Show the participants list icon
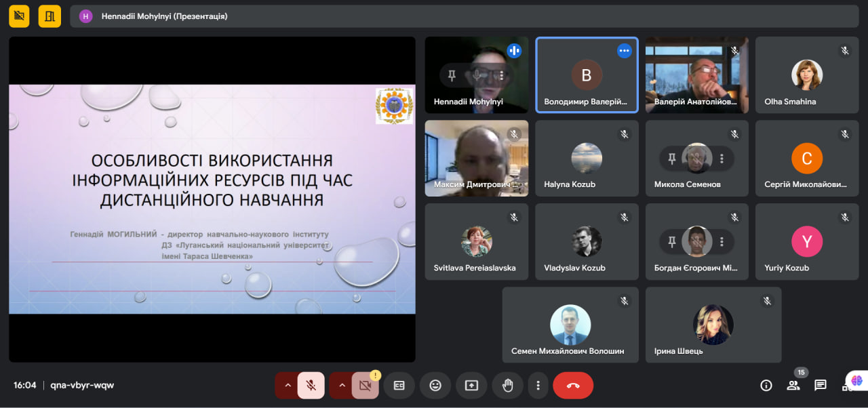 793,385
